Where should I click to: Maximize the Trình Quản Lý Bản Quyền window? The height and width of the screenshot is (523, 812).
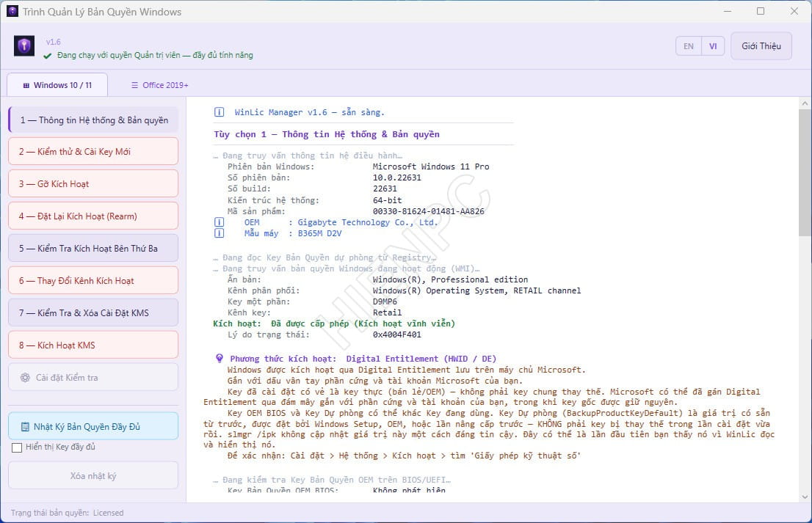[x=760, y=11]
